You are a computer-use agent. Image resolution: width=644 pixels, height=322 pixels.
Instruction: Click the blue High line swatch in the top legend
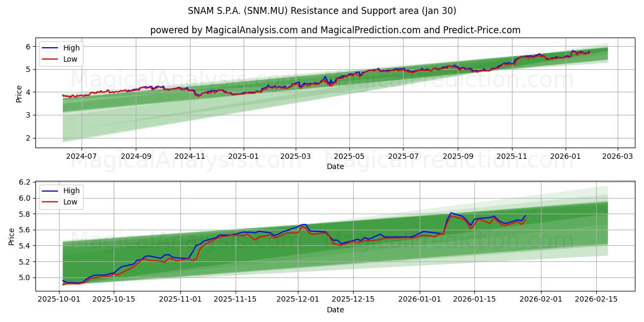point(50,48)
